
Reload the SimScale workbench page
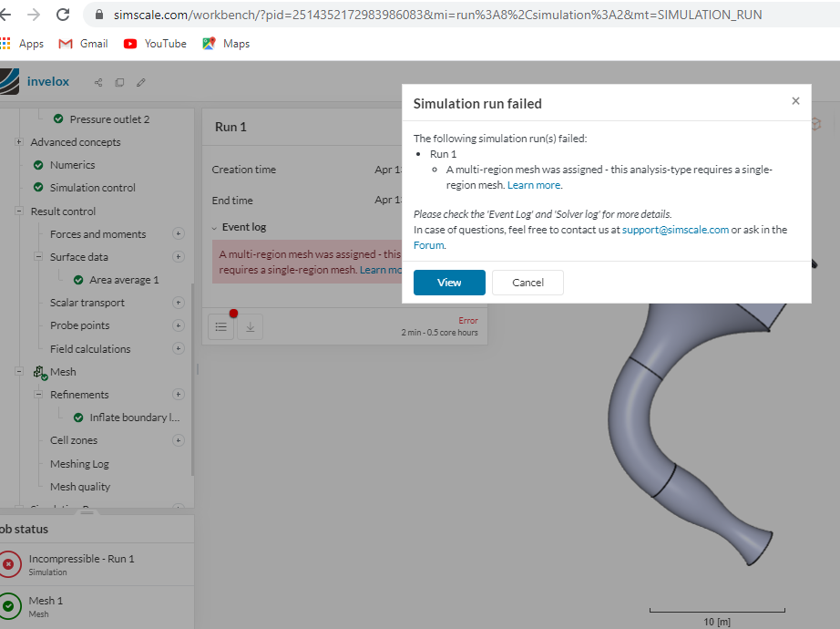tap(61, 14)
